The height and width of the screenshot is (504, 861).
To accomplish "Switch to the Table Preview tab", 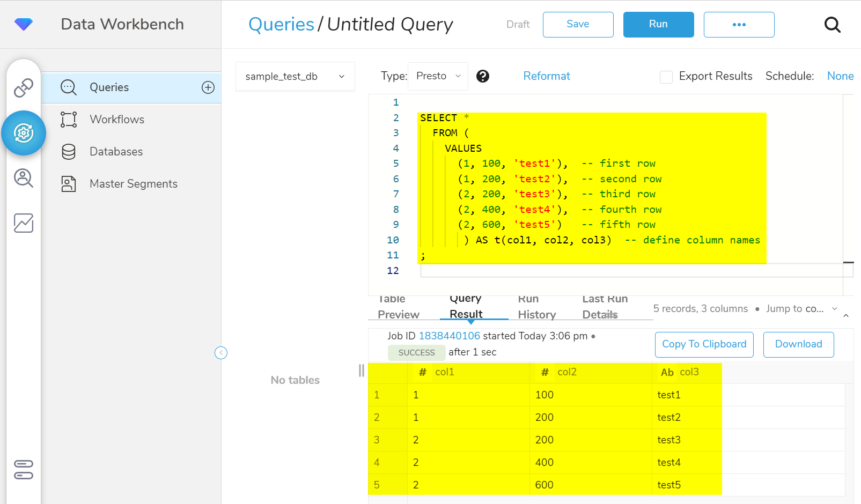I will point(398,307).
